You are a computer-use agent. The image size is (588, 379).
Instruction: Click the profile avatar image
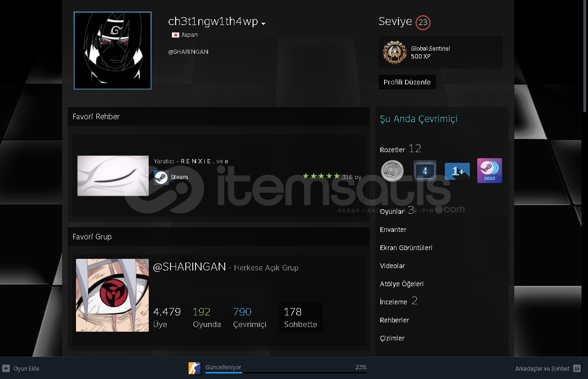pos(113,51)
